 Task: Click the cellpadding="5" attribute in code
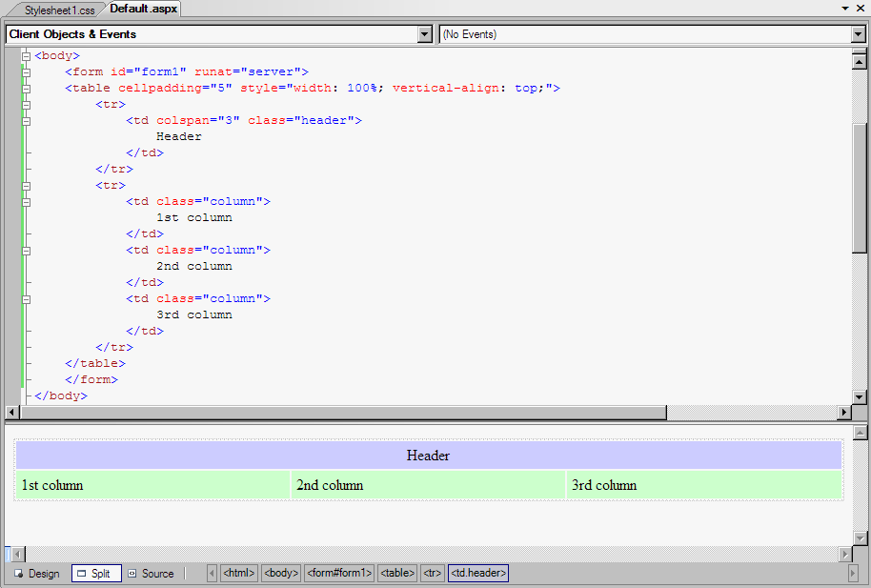tap(175, 89)
